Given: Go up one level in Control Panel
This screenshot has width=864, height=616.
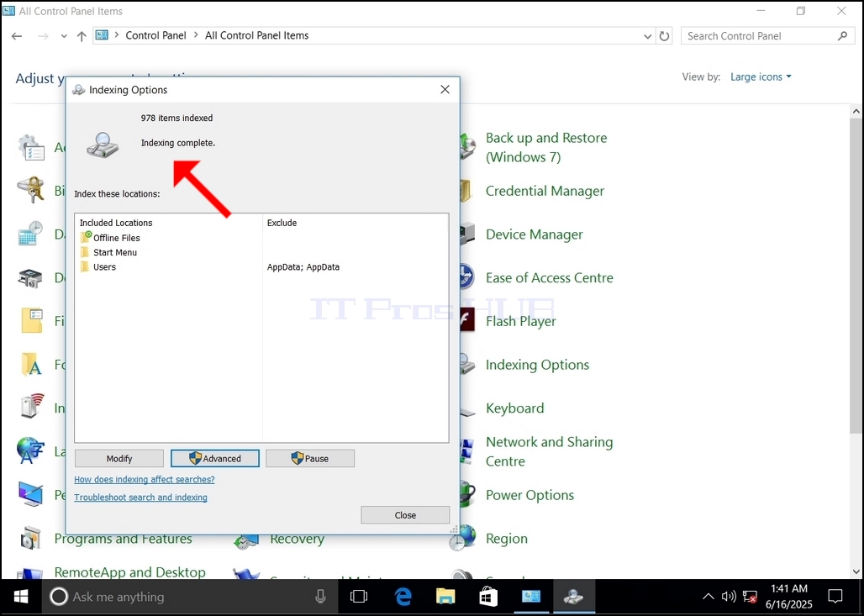Looking at the screenshot, I should [82, 36].
